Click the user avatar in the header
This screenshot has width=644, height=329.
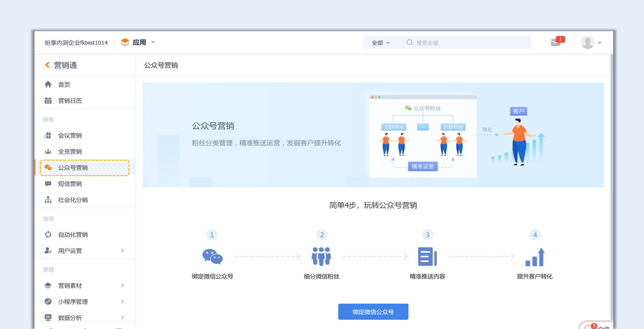point(588,43)
